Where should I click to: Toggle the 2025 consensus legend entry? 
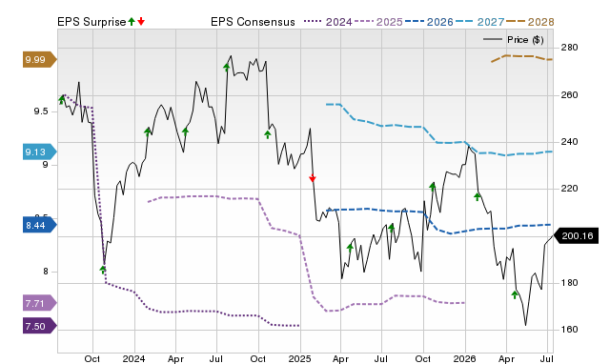pyautogui.click(x=378, y=22)
